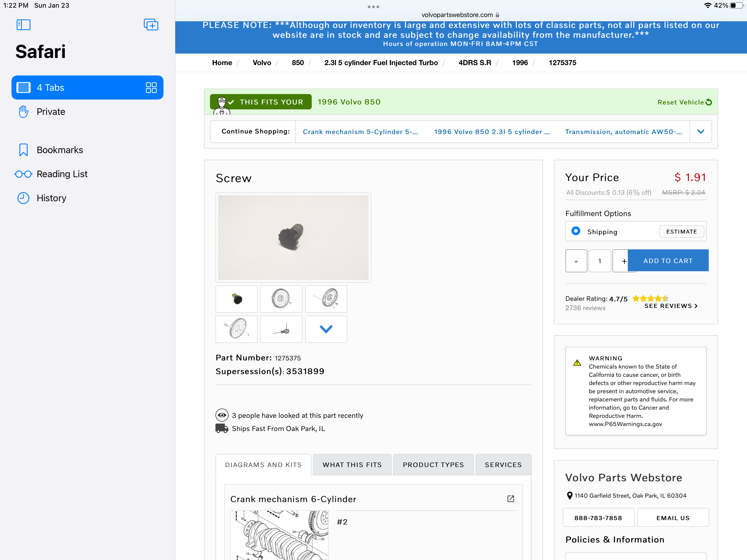Switch to Private browsing mode
Image resolution: width=747 pixels, height=560 pixels.
tap(51, 112)
